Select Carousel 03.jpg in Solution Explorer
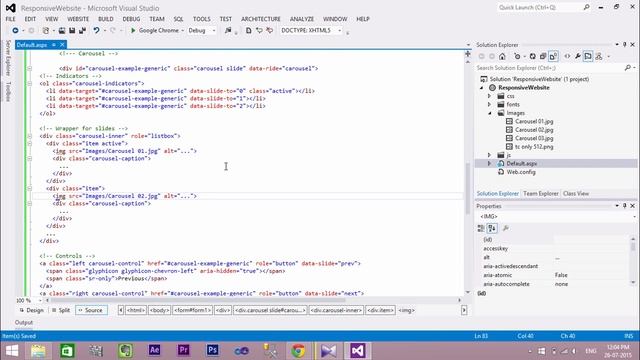 click(534, 138)
